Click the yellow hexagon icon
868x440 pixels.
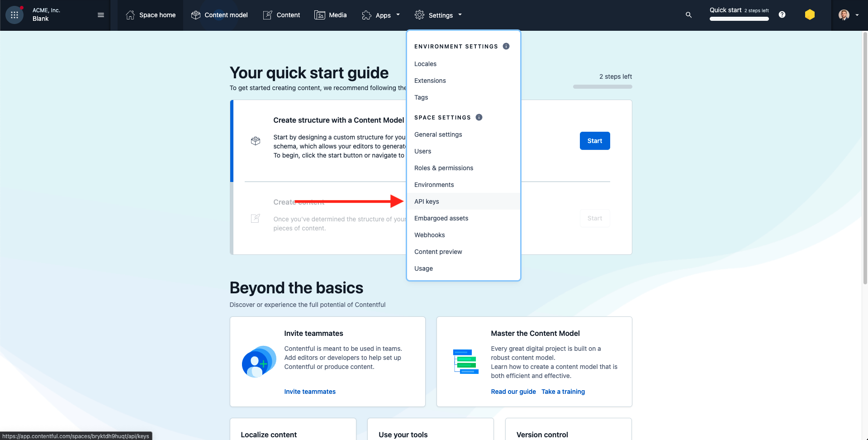pos(810,15)
